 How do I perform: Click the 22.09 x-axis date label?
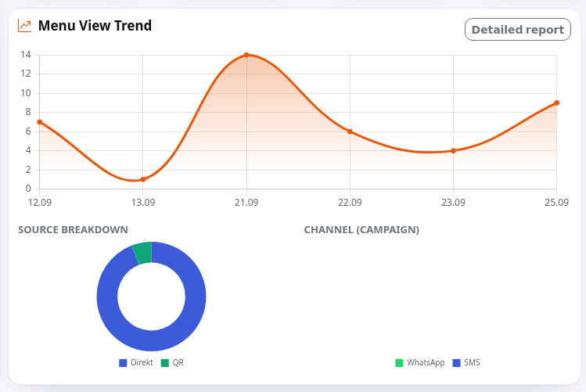350,202
